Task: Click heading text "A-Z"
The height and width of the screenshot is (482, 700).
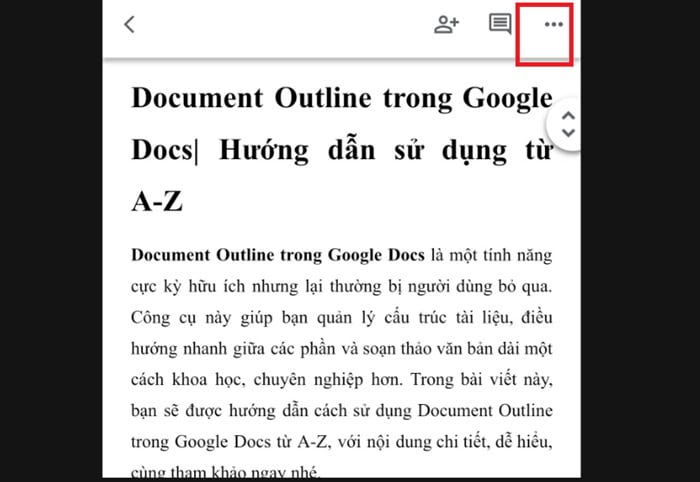Action: coord(157,202)
